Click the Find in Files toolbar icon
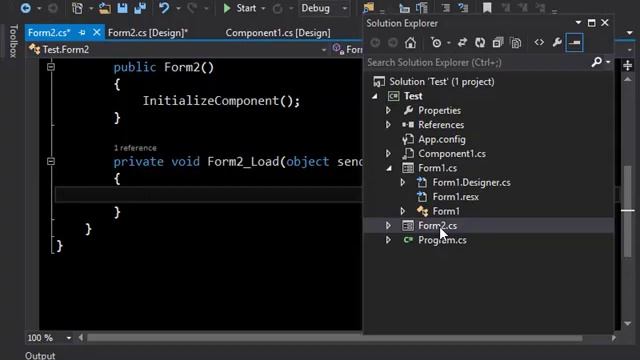The image size is (640, 360). point(368,8)
